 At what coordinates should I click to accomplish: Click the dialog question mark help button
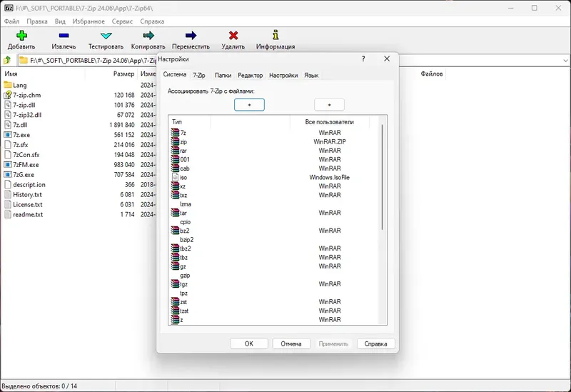pyautogui.click(x=363, y=59)
